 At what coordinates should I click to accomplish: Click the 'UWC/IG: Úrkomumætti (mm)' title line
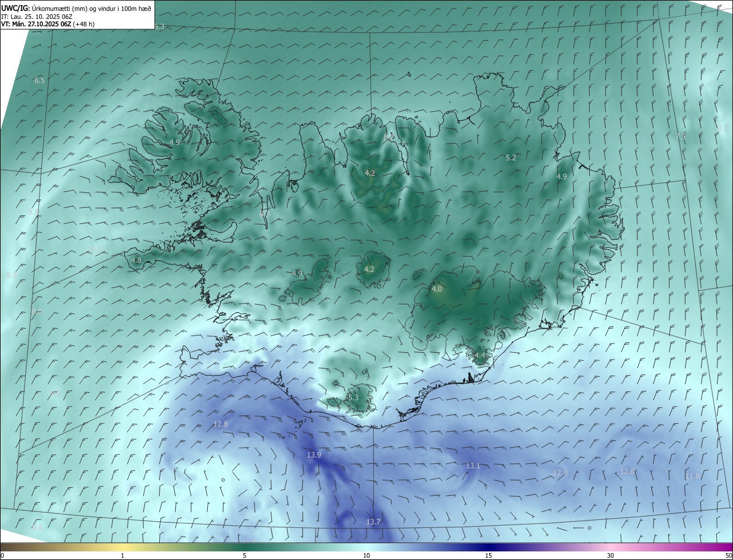pyautogui.click(x=76, y=8)
